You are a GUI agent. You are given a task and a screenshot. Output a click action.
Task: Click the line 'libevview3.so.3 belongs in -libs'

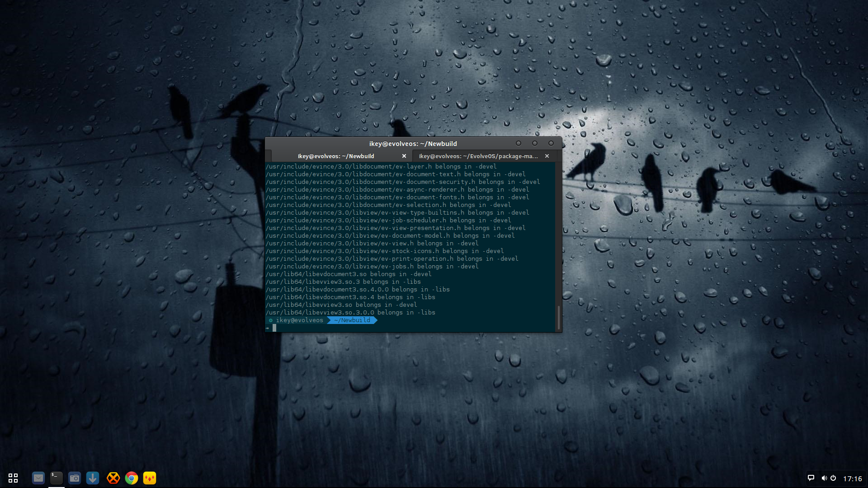pos(343,282)
